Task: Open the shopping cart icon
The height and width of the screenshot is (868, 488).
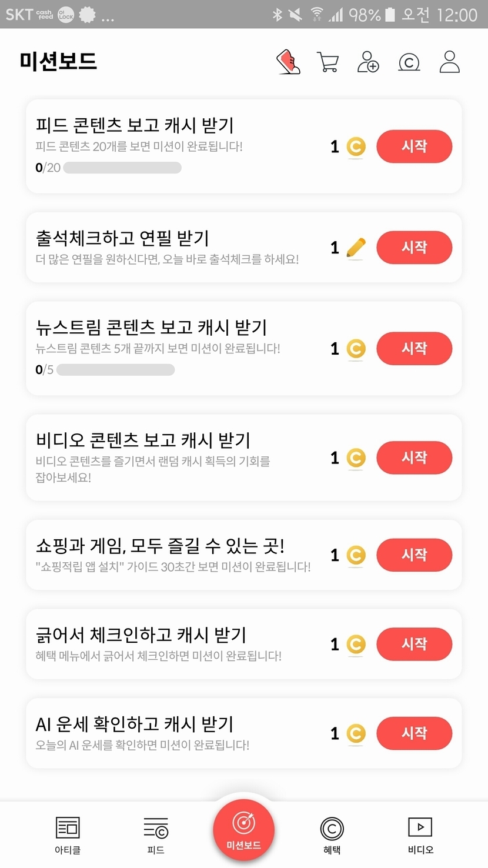Action: (x=327, y=62)
